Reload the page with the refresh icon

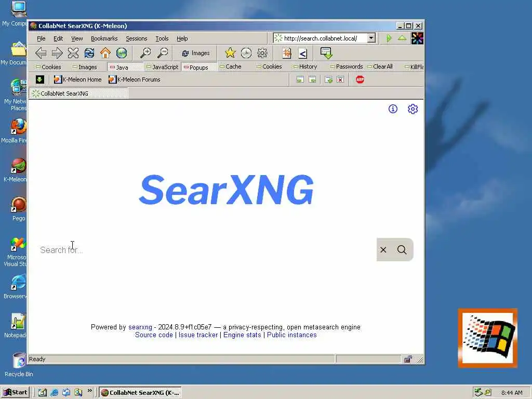pyautogui.click(x=89, y=53)
